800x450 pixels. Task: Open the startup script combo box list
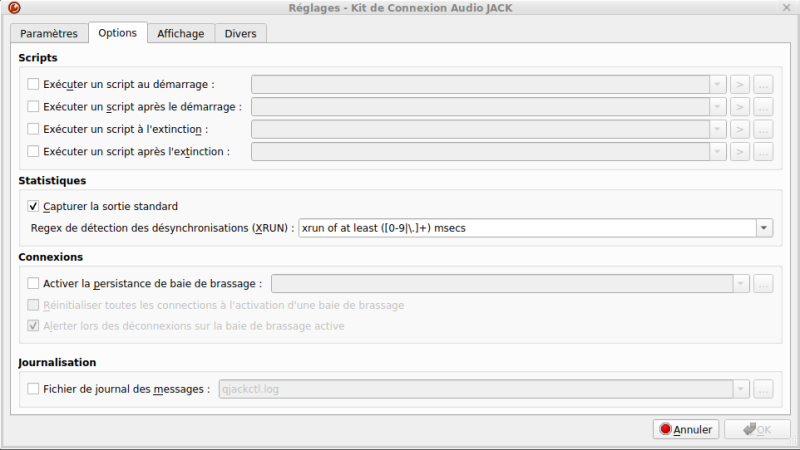tap(717, 85)
